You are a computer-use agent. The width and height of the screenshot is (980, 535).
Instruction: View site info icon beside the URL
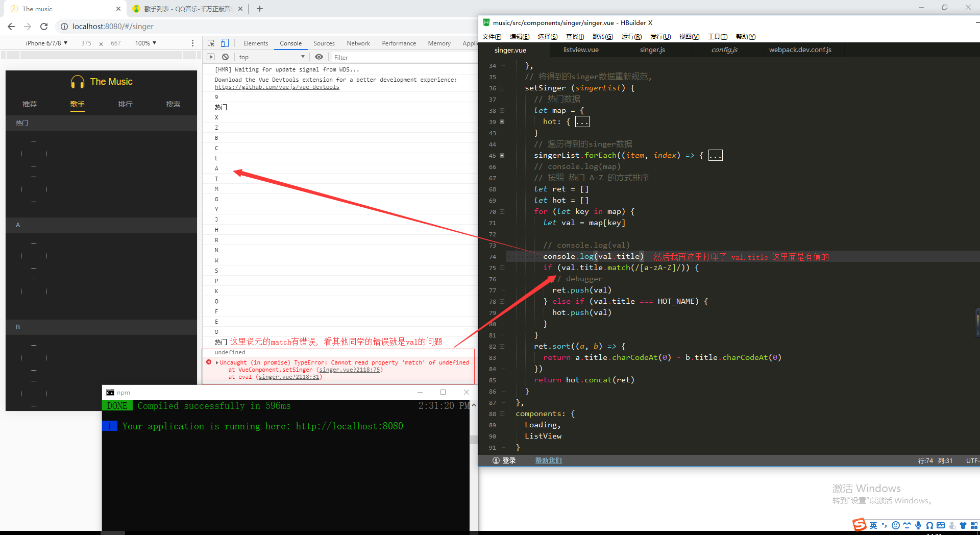[64, 27]
